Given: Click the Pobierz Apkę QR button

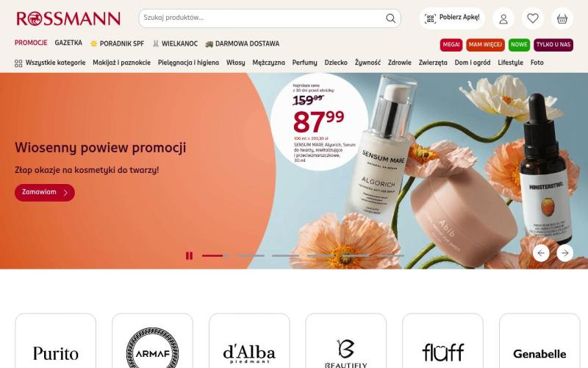Looking at the screenshot, I should click(x=452, y=18).
